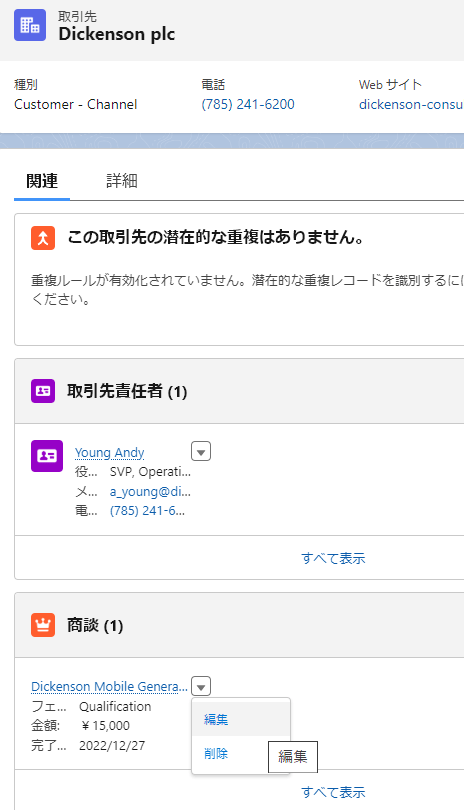
Task: Select the 関連 tab
Action: [42, 181]
